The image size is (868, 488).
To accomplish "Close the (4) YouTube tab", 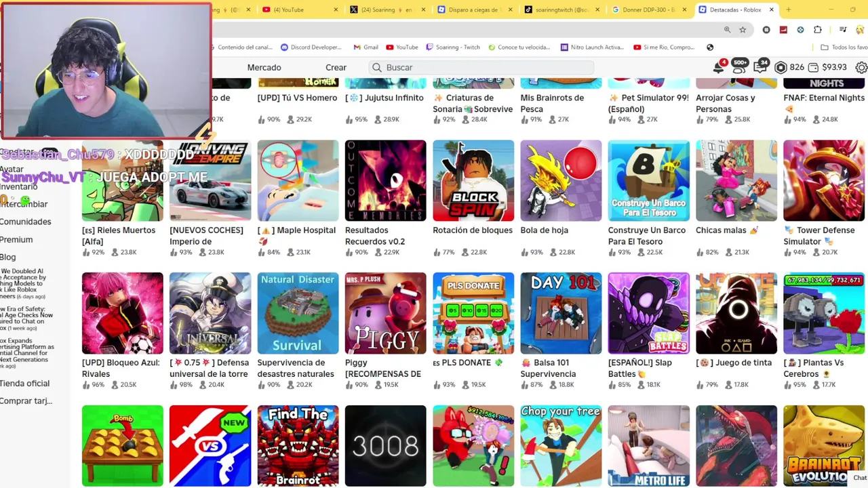I will [337, 9].
